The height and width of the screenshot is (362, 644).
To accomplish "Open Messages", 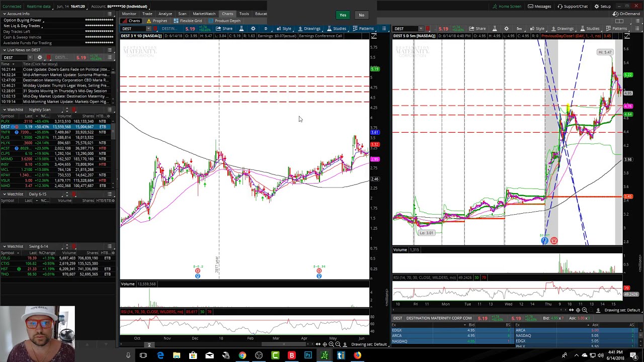I will click(539, 7).
